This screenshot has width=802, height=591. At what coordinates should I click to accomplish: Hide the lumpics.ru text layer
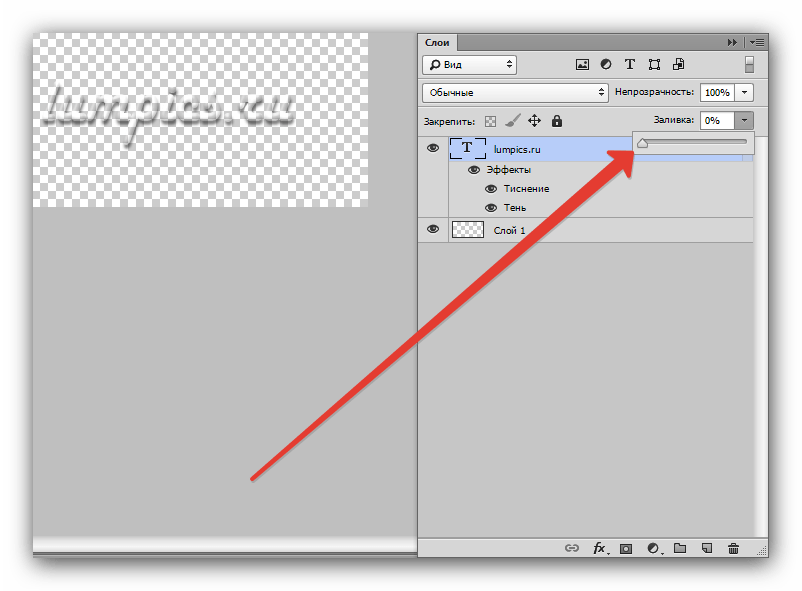click(433, 148)
